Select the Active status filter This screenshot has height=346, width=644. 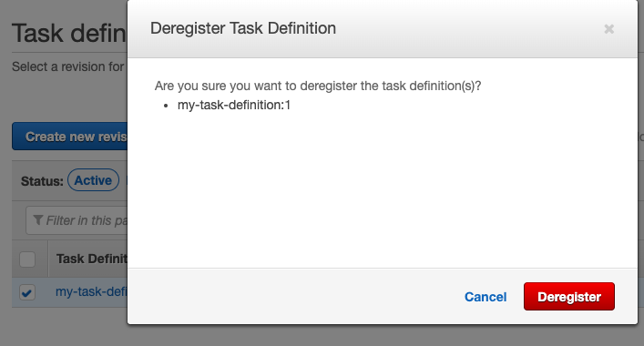pos(93,180)
